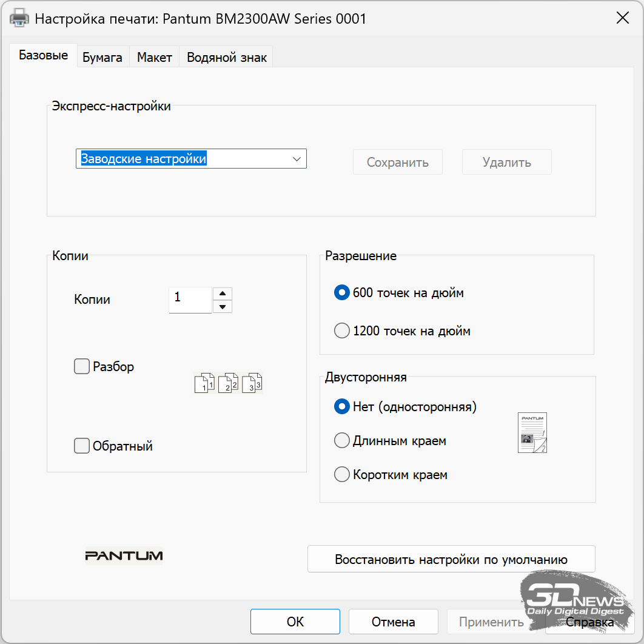Click the Pantum logo
The width and height of the screenshot is (644, 644).
pyautogui.click(x=124, y=555)
